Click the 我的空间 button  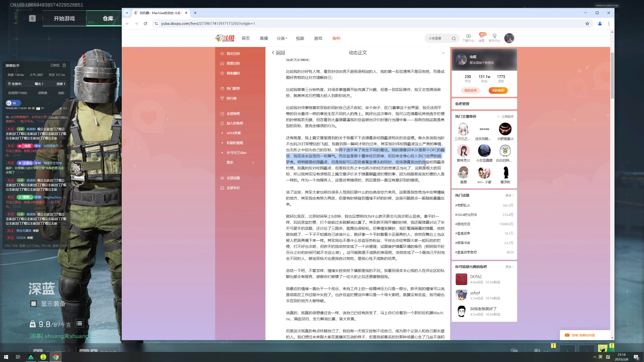470,90
